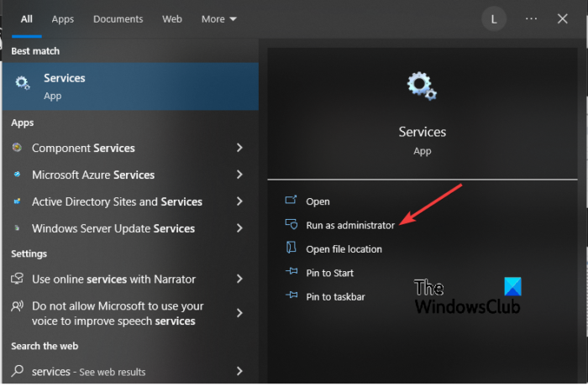The image size is (588, 386).
Task: Expand Windows Server Update Services chevron
Action: pos(239,228)
